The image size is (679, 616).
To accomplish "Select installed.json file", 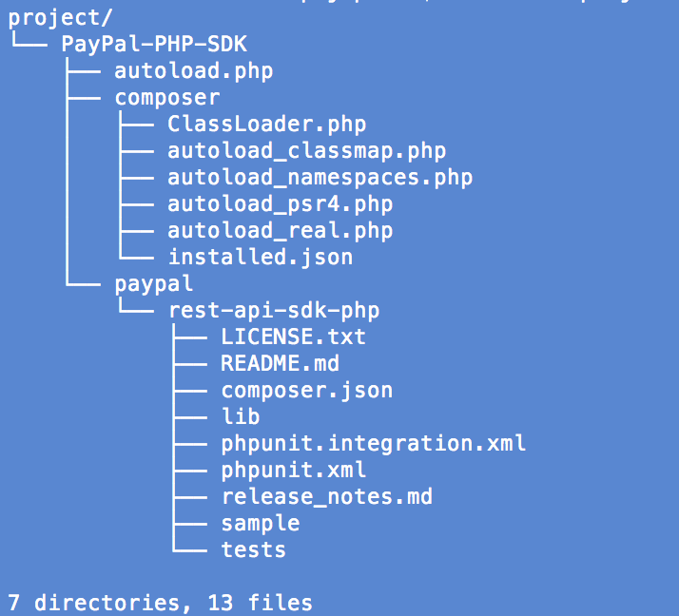I will click(261, 257).
